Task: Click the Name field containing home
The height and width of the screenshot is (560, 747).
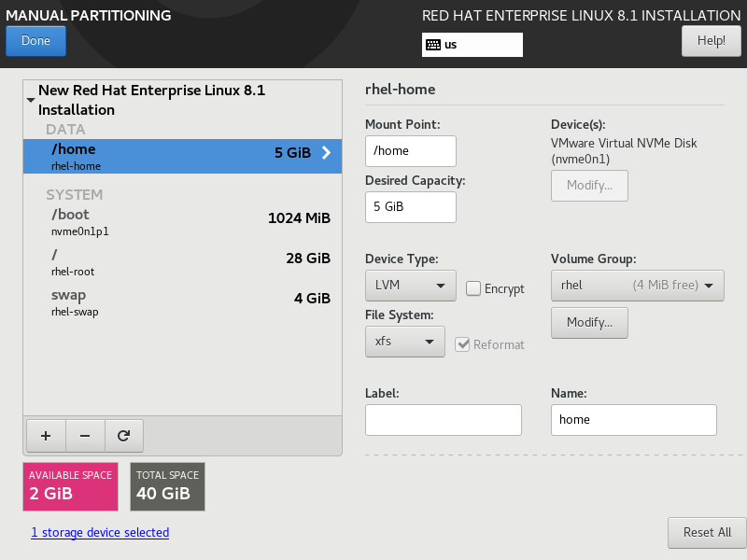Action: click(x=634, y=419)
